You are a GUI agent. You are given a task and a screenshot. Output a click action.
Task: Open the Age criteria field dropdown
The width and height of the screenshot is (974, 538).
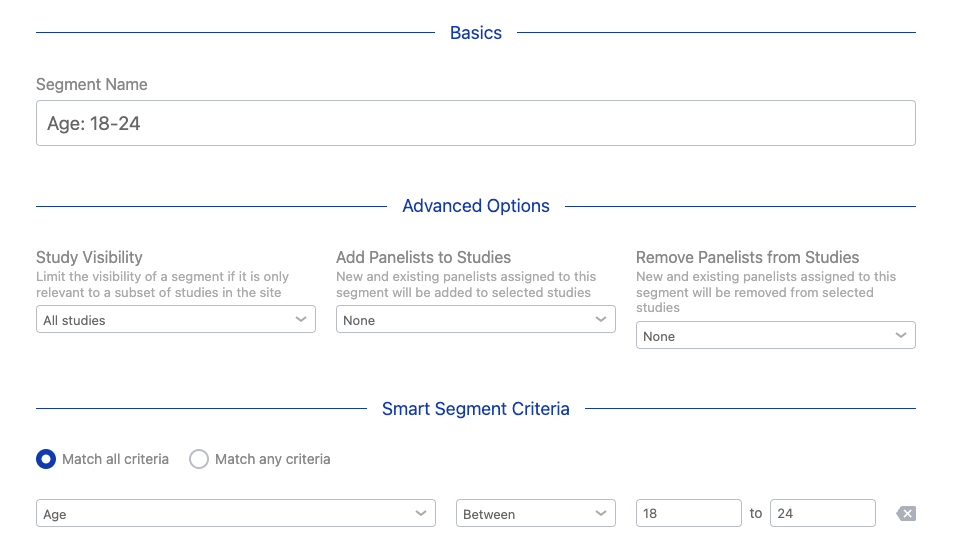(236, 513)
